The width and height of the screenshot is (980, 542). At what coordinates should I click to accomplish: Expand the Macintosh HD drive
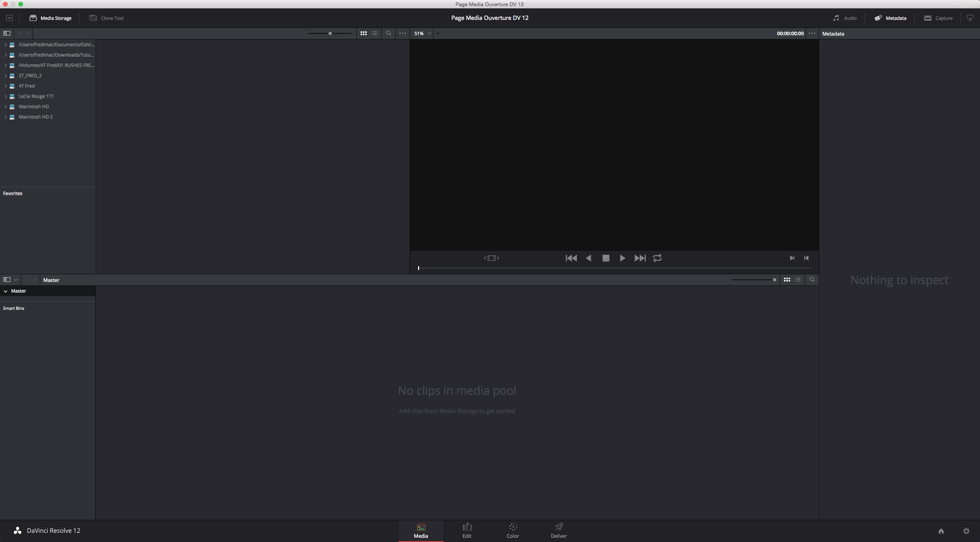5,106
